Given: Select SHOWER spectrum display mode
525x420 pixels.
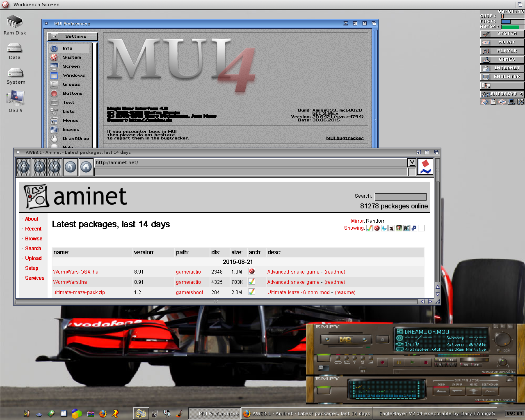Looking at the screenshot, I should [x=457, y=391].
